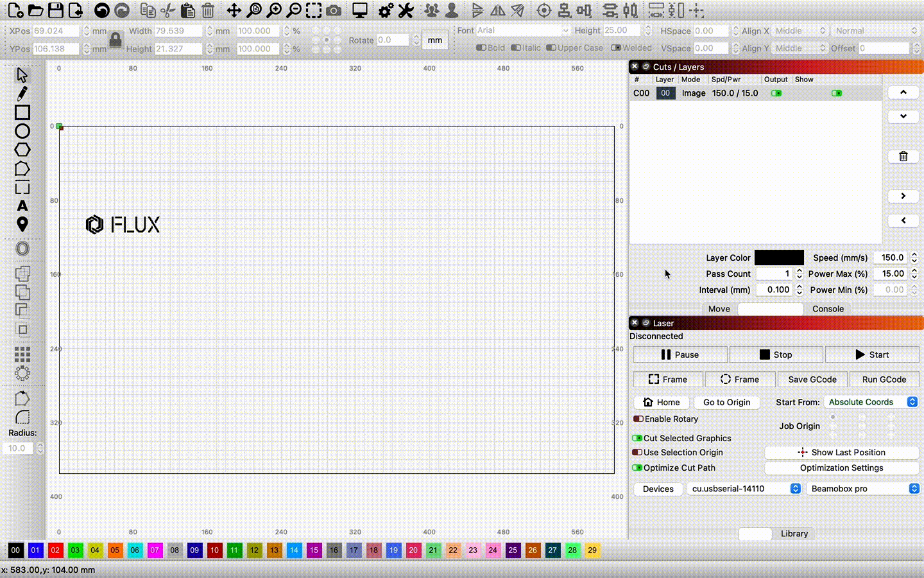
Task: Select the Create Text 'A' tool
Action: [x=22, y=206]
